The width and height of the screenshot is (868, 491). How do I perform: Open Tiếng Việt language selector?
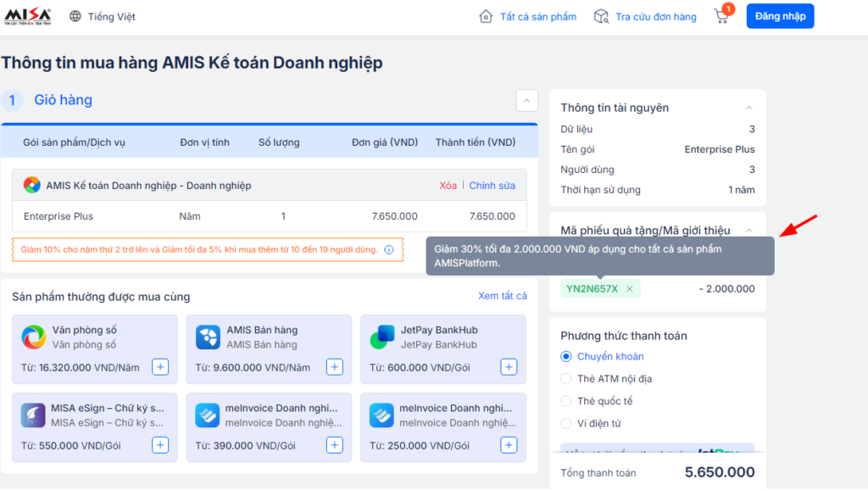coord(111,17)
